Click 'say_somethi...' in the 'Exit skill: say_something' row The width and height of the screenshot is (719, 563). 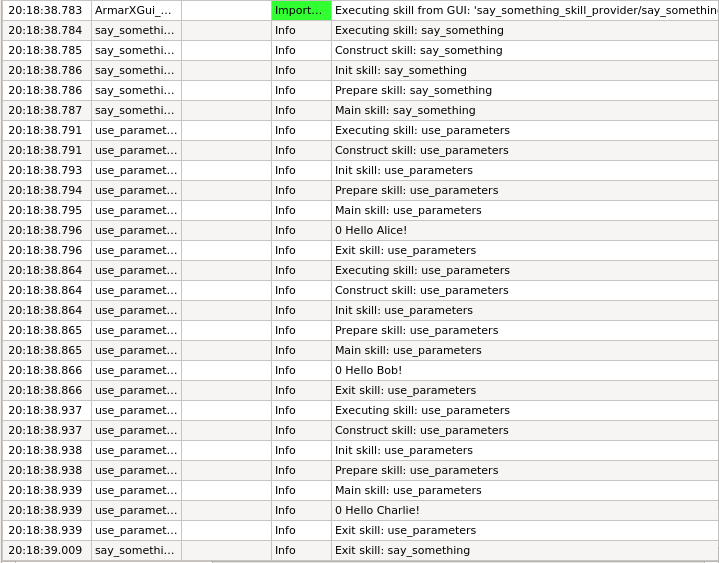click(x=134, y=550)
